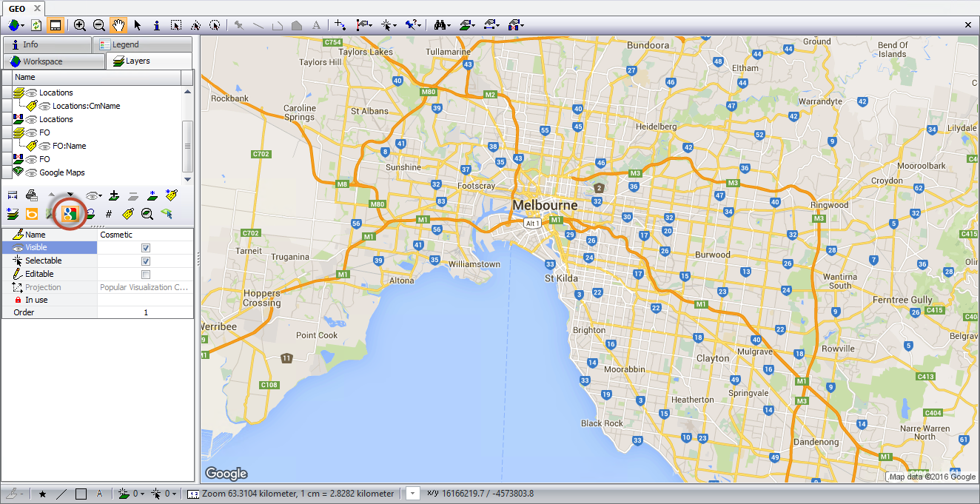
Task: Switch to the Legend tab
Action: [142, 44]
